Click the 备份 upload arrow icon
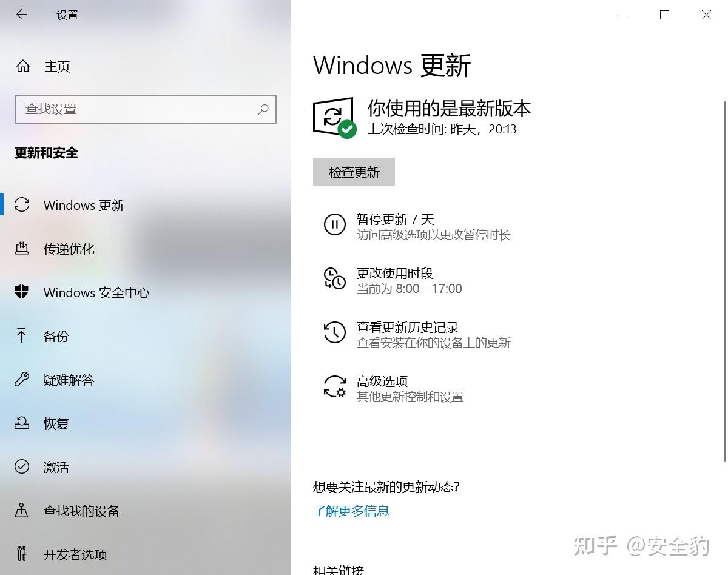This screenshot has height=575, width=728. pos(22,335)
